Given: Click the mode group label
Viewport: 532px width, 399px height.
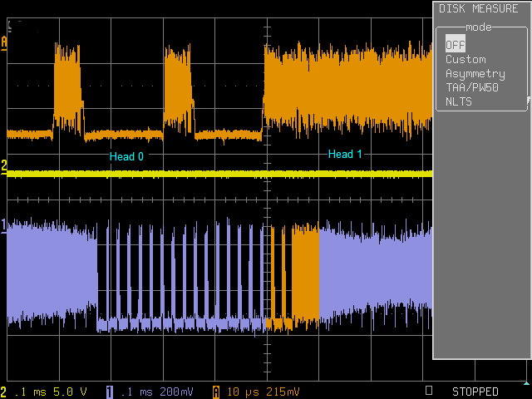Looking at the screenshot, I should pyautogui.click(x=479, y=27).
